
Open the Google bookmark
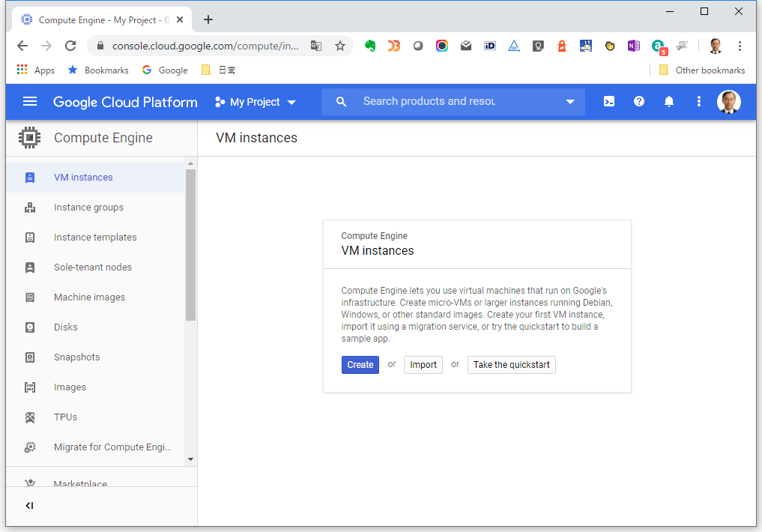click(x=166, y=70)
